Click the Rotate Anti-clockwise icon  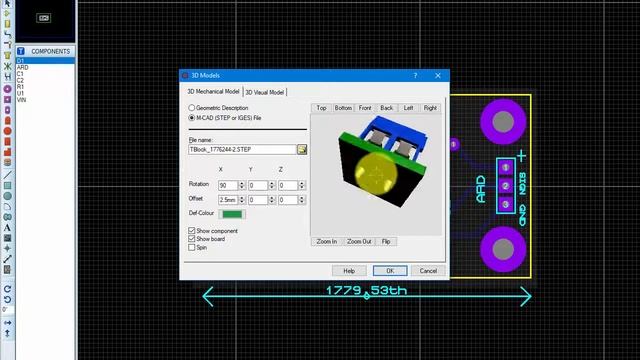[7, 300]
